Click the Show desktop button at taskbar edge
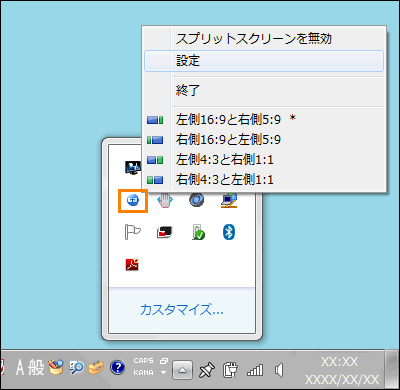 392,369
